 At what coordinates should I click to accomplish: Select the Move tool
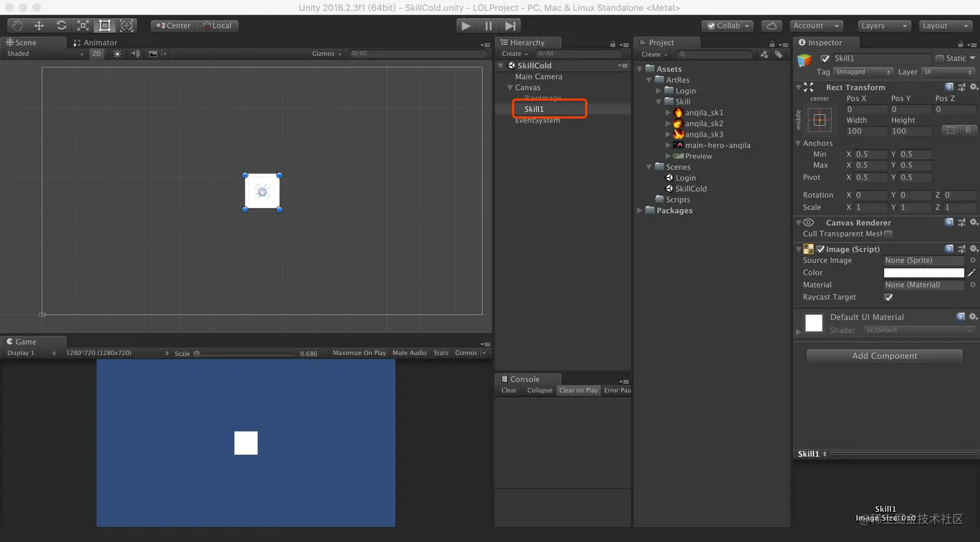39,26
